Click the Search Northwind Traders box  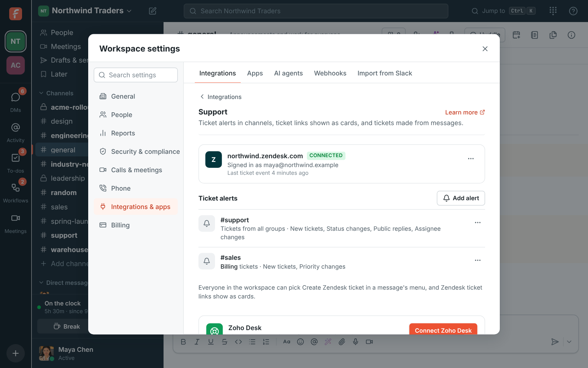[x=316, y=11]
